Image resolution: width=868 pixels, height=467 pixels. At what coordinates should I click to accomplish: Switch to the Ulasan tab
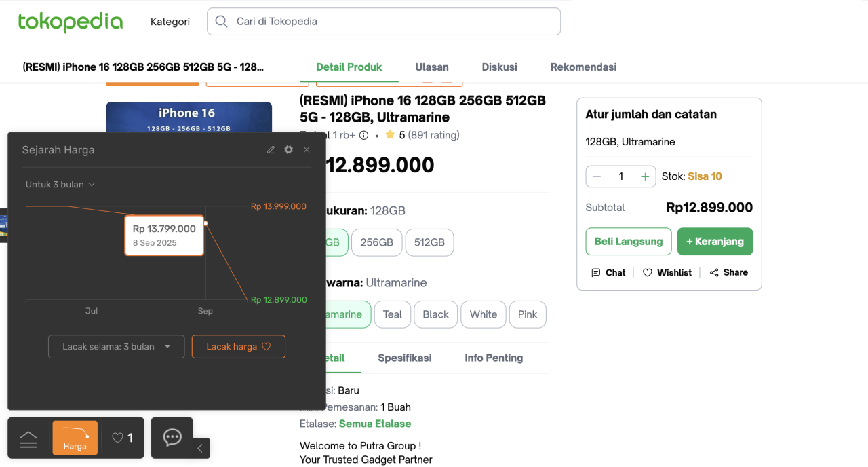pos(432,67)
